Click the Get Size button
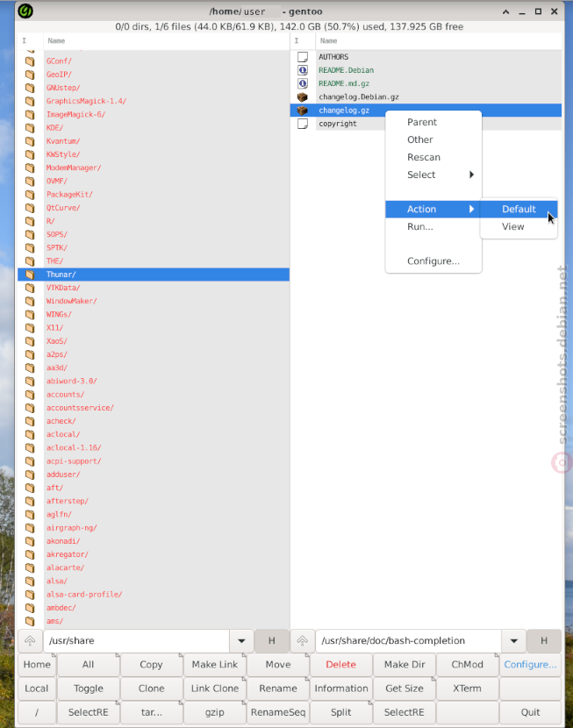This screenshot has width=573, height=728. [x=405, y=689]
